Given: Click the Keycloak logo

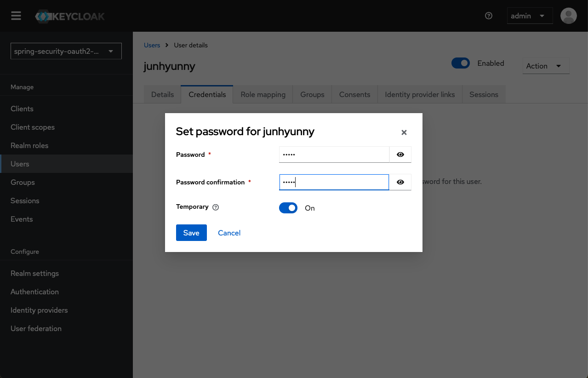Looking at the screenshot, I should (x=70, y=17).
